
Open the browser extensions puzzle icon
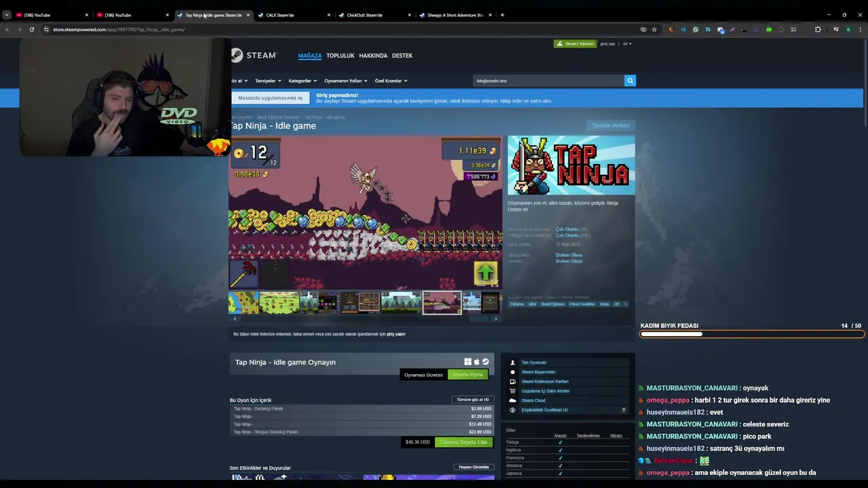pos(818,29)
